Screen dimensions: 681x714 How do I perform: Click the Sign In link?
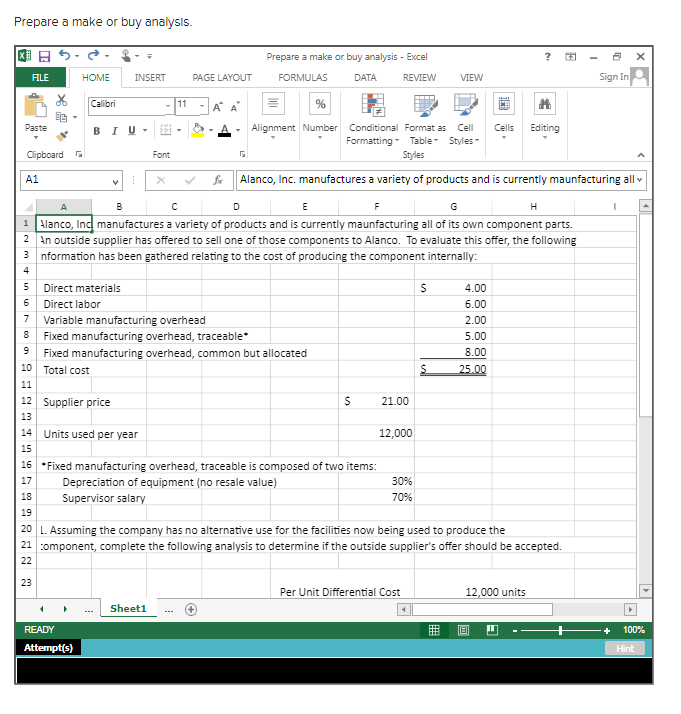pos(614,76)
